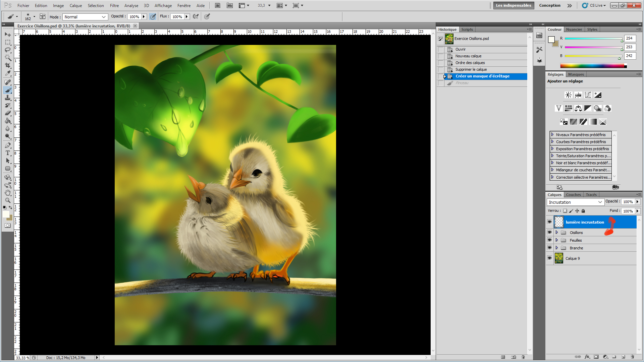Switch to the Couches tab
This screenshot has width=644, height=362.
(573, 195)
